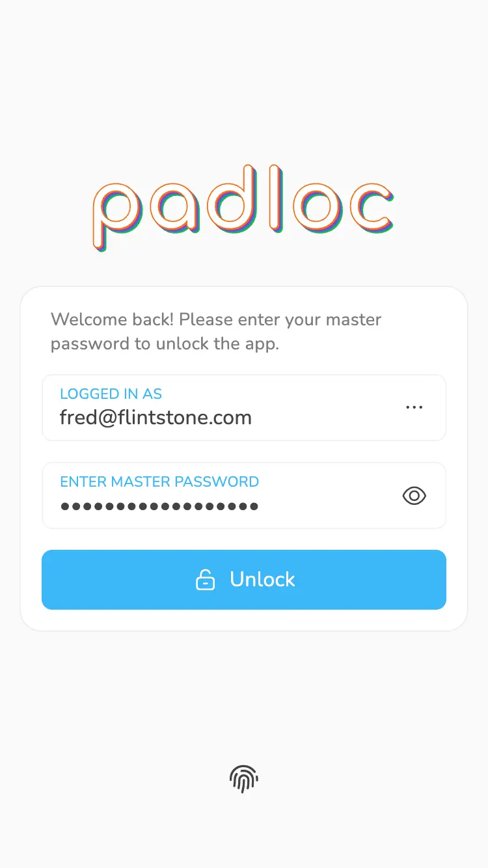Screen dimensions: 488x868
Task: Click the Welcome back instruction text
Action: 216,331
